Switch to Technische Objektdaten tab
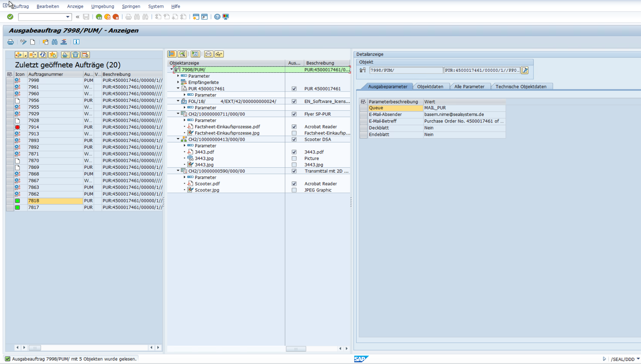 [x=521, y=87]
